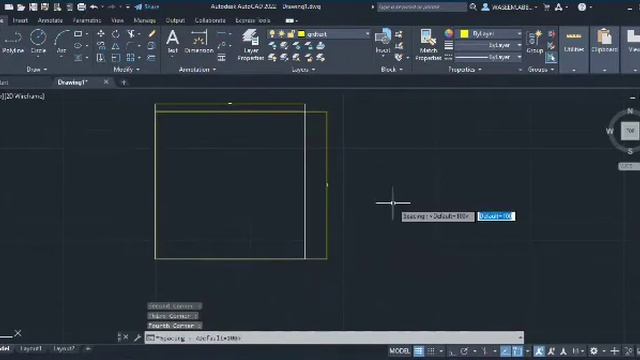Open the Parametric ribbon tab
The height and width of the screenshot is (360, 640).
click(87, 20)
